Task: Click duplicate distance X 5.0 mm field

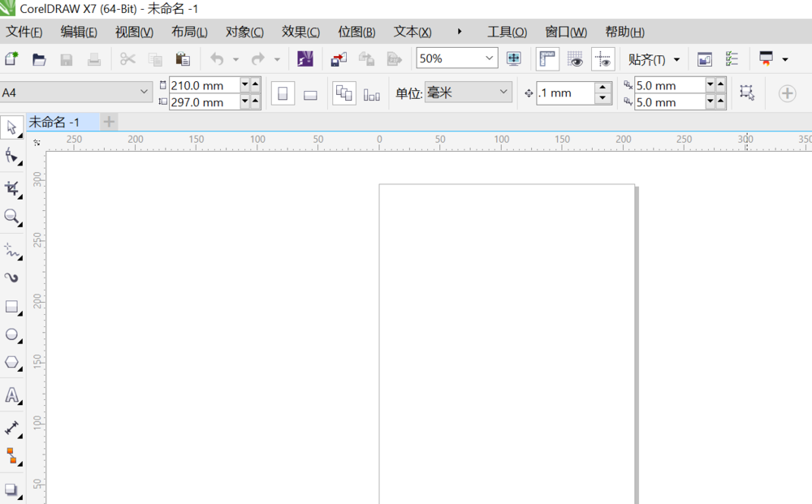Action: pyautogui.click(x=670, y=85)
